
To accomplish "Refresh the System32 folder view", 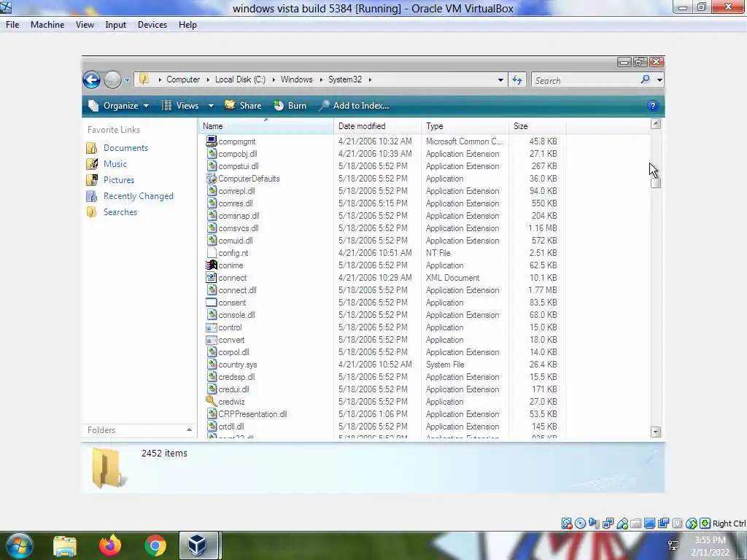I will pyautogui.click(x=517, y=80).
